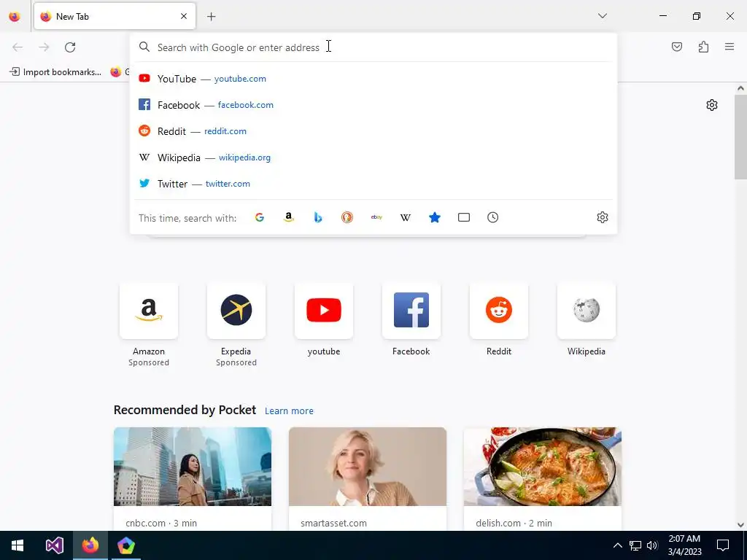Open search settings gear in dropdown
This screenshot has width=747, height=560.
(602, 217)
